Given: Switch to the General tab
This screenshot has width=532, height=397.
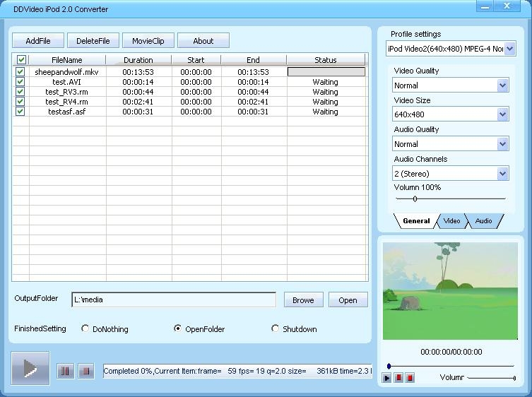Looking at the screenshot, I should coord(416,221).
